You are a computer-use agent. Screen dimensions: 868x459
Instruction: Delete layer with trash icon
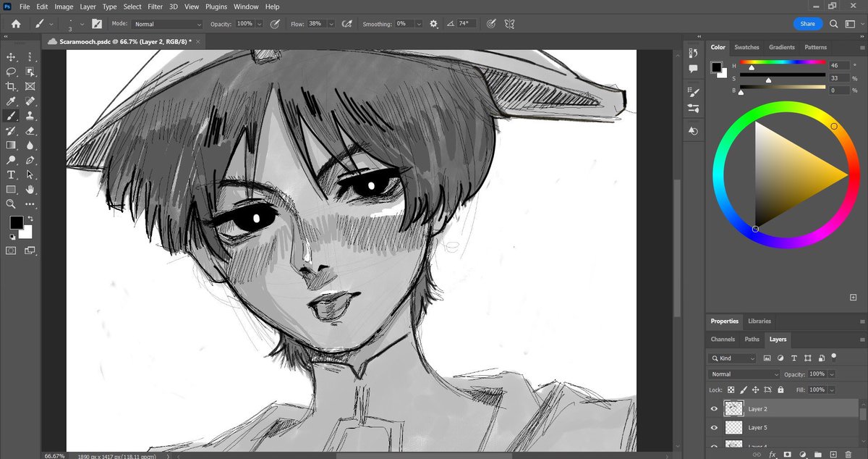(x=848, y=454)
